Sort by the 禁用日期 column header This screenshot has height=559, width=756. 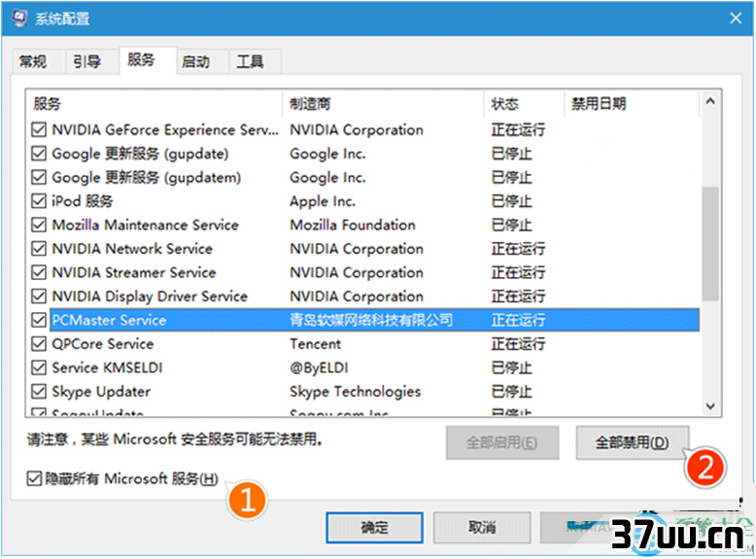[x=631, y=104]
